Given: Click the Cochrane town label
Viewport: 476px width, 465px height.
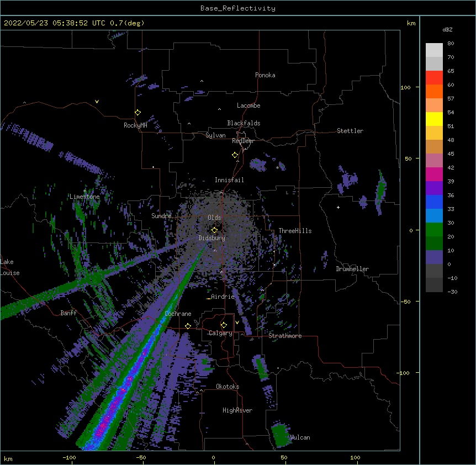Looking at the screenshot, I should (178, 314).
